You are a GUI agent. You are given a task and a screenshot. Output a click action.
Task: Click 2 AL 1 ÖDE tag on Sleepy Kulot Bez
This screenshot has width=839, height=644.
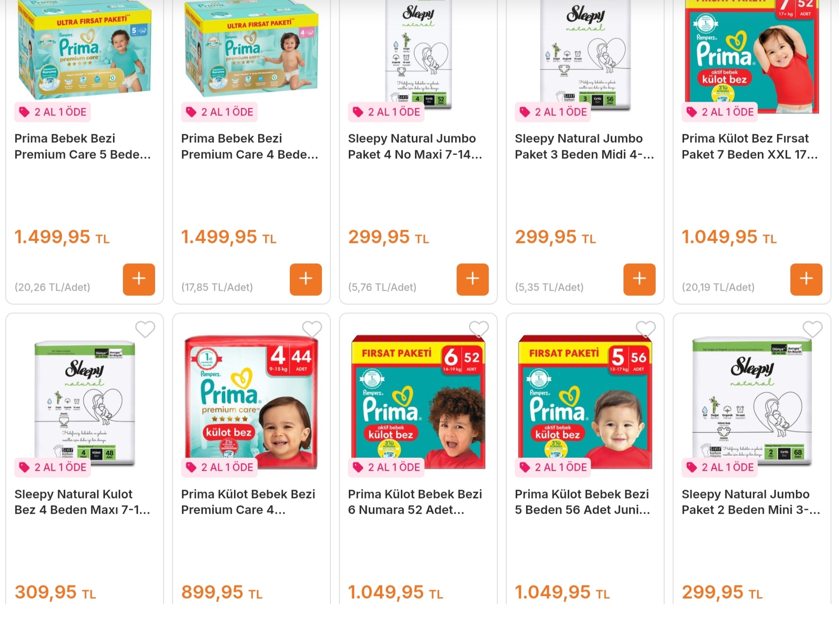52,467
